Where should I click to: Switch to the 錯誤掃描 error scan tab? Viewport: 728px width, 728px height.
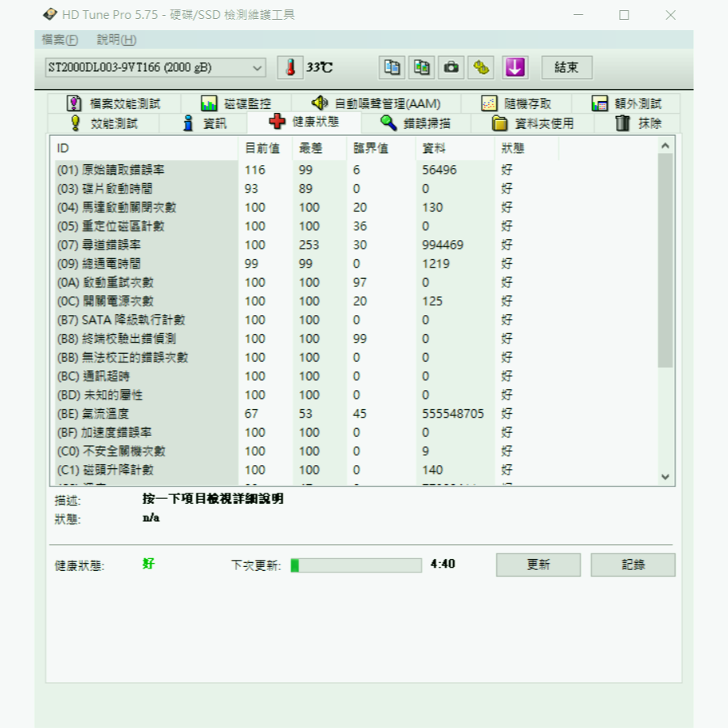click(415, 123)
